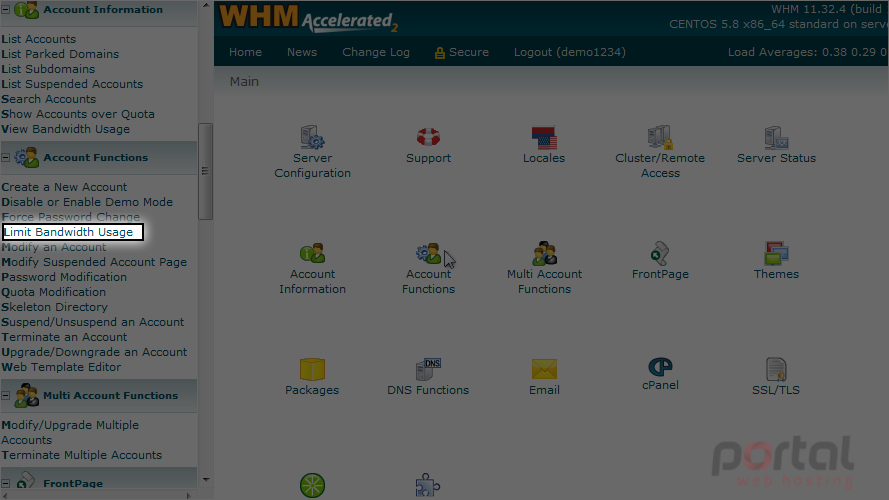
Task: Logout of demo1234 account
Action: 570,52
